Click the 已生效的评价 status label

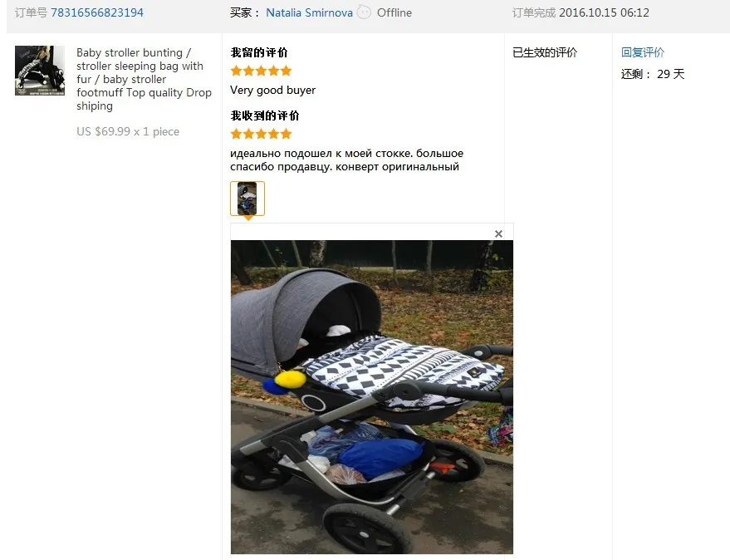pyautogui.click(x=545, y=52)
